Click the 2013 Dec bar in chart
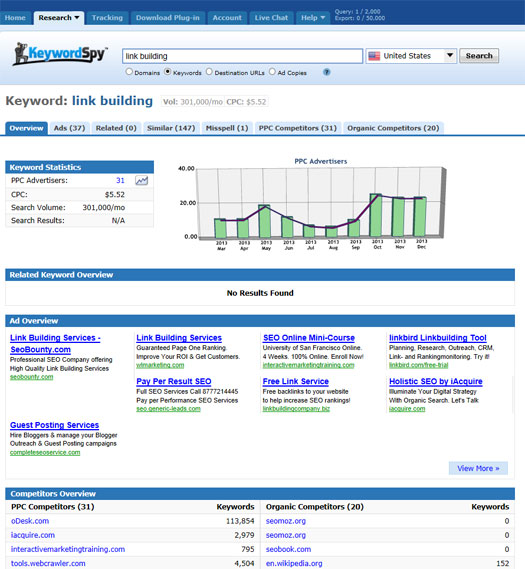 [420, 217]
